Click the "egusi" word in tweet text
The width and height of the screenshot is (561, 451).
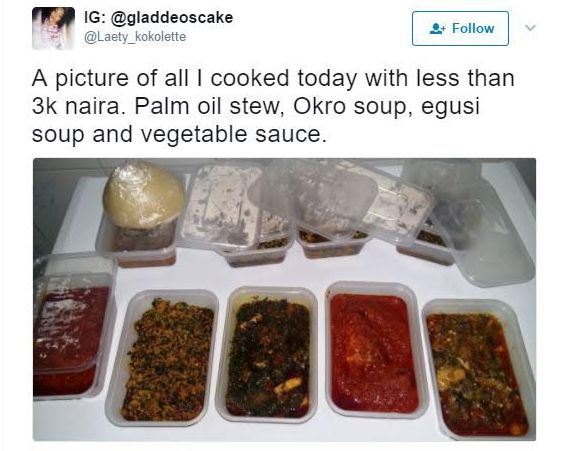[x=450, y=107]
